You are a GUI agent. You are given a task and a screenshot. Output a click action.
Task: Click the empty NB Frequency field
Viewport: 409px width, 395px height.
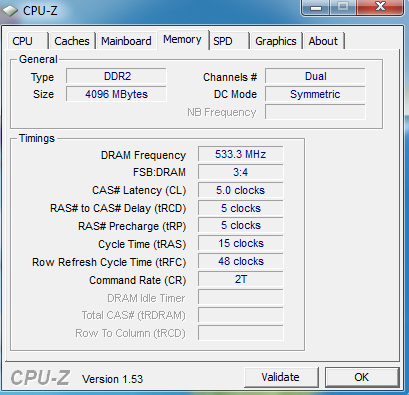(x=315, y=112)
